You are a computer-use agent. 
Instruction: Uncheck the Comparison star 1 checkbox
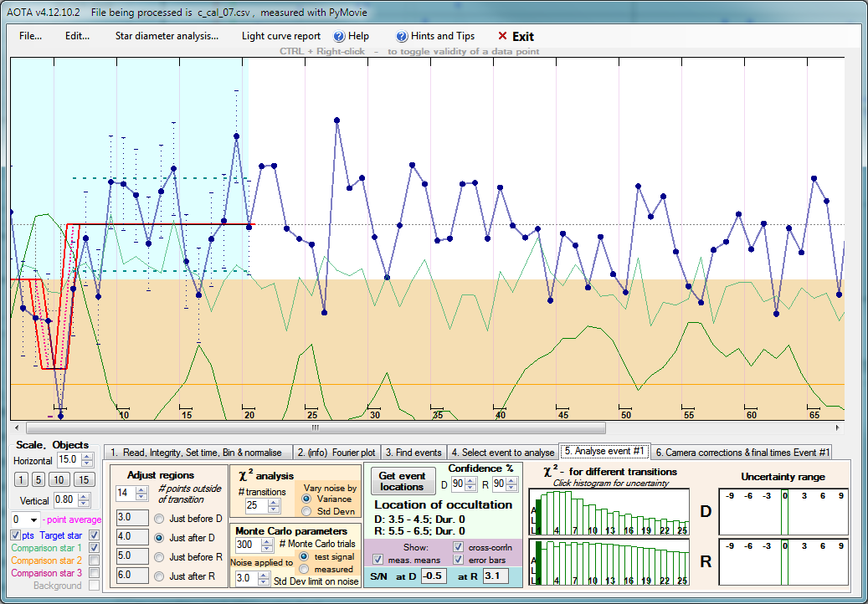coord(94,548)
